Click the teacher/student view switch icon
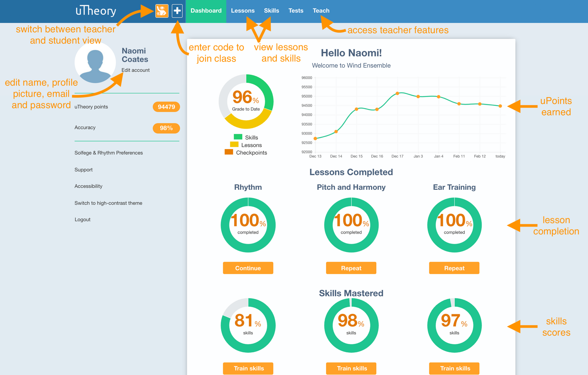The height and width of the screenshot is (375, 588). pyautogui.click(x=162, y=11)
